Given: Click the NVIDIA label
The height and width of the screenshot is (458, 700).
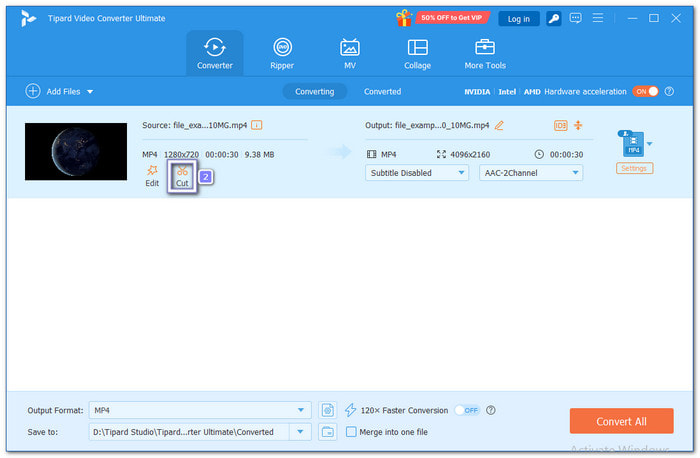Looking at the screenshot, I should (x=477, y=92).
